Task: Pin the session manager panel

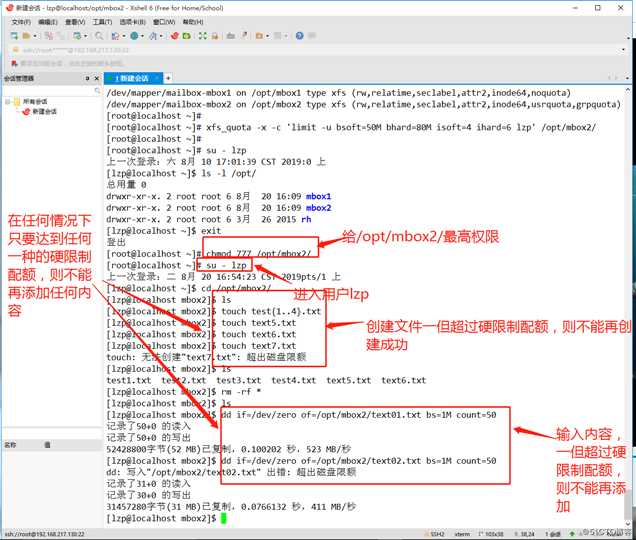Action: click(87, 78)
